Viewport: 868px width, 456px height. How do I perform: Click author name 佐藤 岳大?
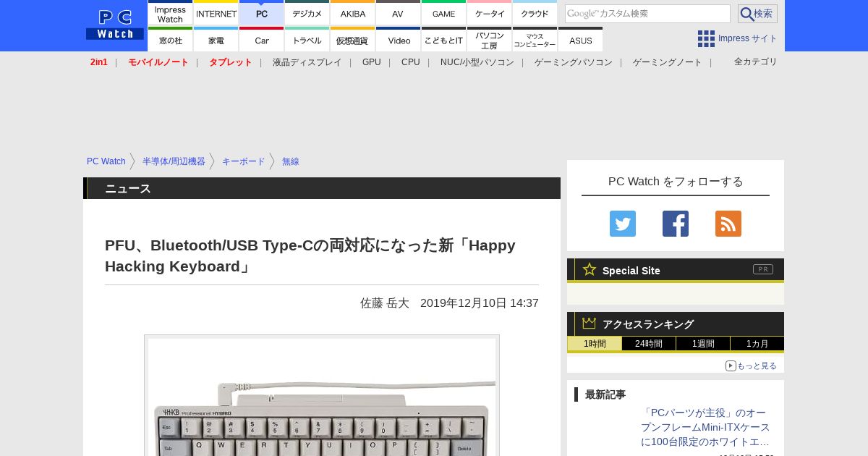pos(385,303)
